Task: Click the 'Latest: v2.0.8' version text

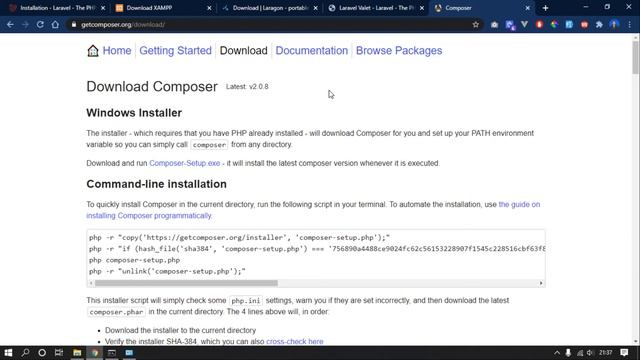Action: point(247,87)
